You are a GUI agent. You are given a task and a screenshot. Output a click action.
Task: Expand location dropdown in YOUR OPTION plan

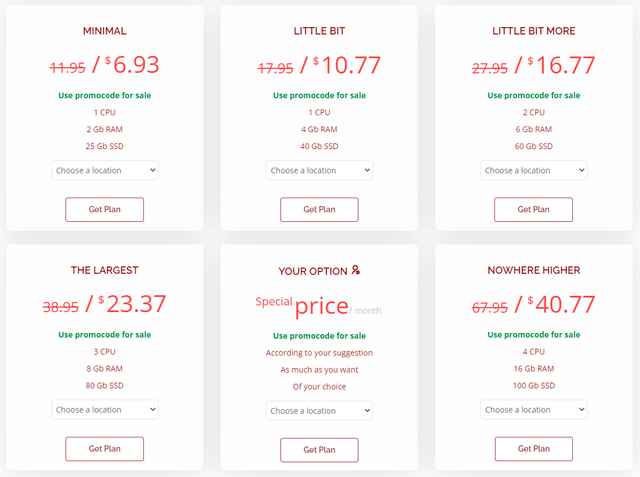pos(319,410)
